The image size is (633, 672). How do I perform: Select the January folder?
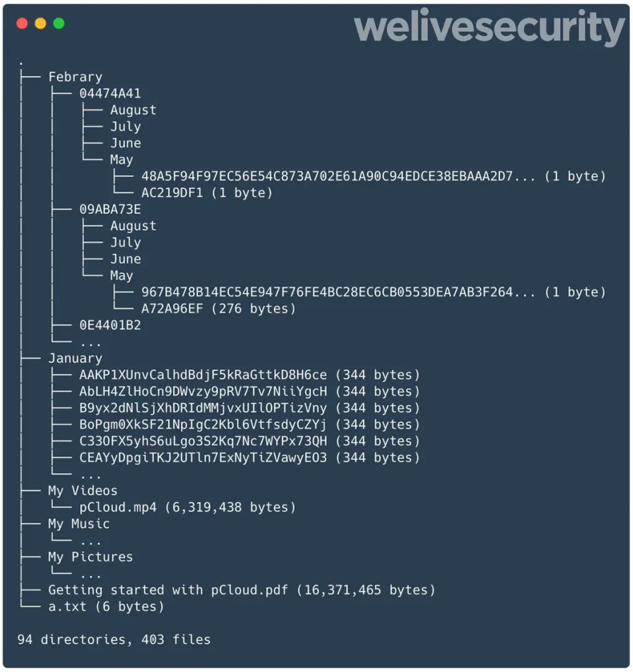[x=75, y=359]
